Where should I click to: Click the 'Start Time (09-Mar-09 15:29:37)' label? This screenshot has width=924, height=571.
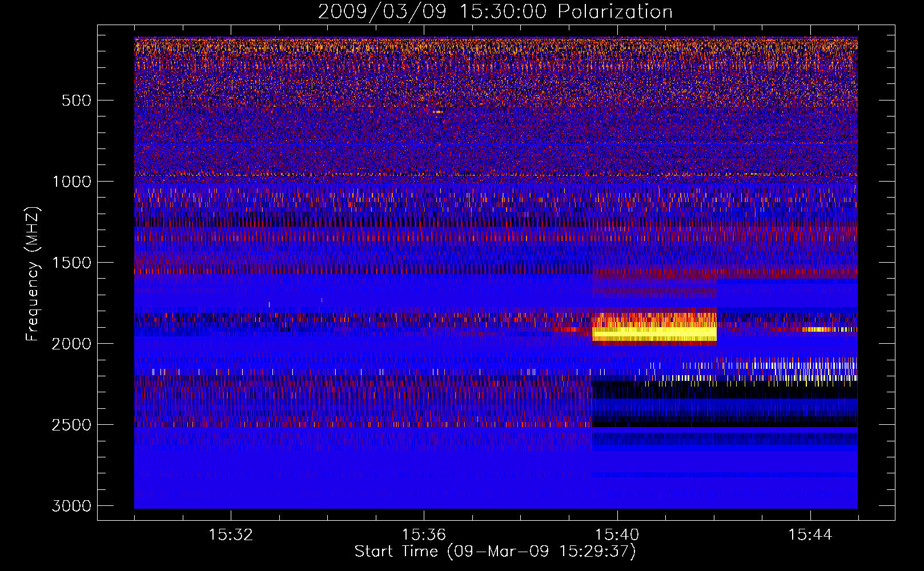[x=495, y=552]
